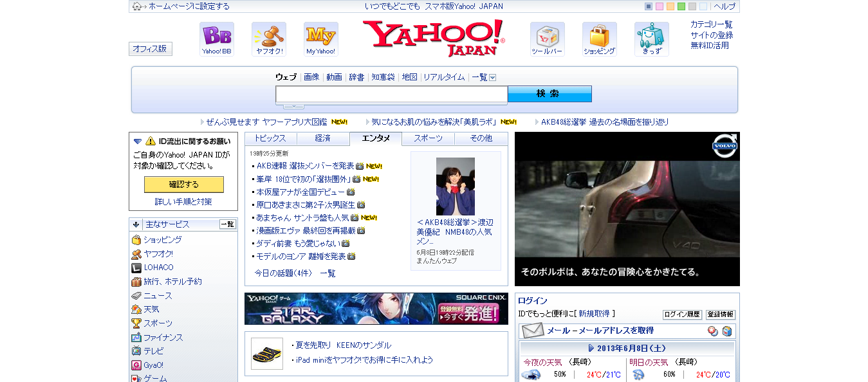Screen dimensions: 868x382
Task: Click the 一覧 button in 主なサービス
Action: point(228,224)
